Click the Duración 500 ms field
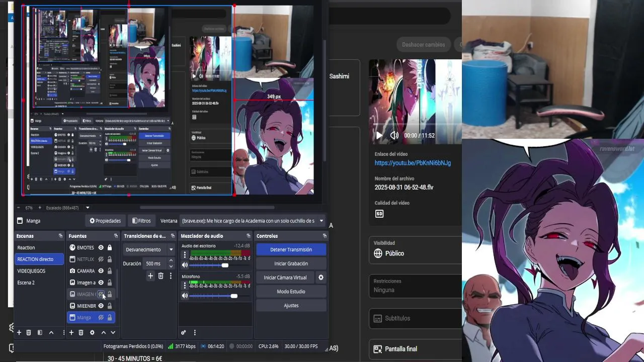The image size is (644, 362). pos(155,263)
